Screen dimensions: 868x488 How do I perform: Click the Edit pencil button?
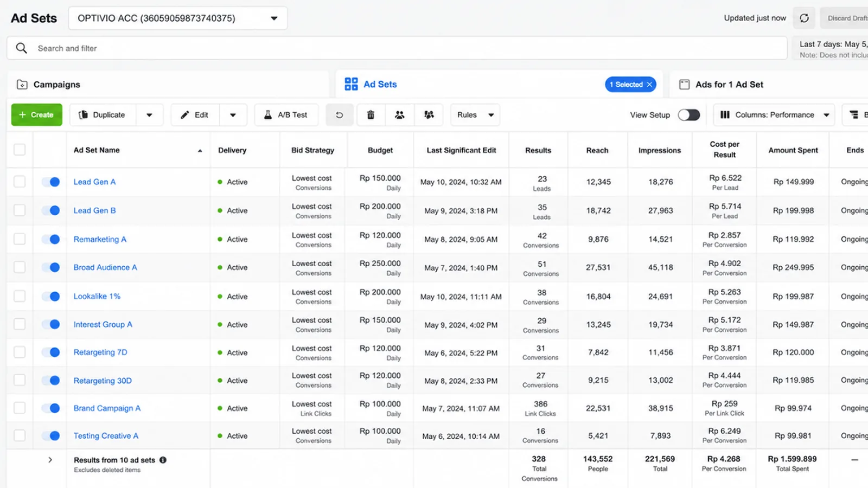click(x=195, y=115)
